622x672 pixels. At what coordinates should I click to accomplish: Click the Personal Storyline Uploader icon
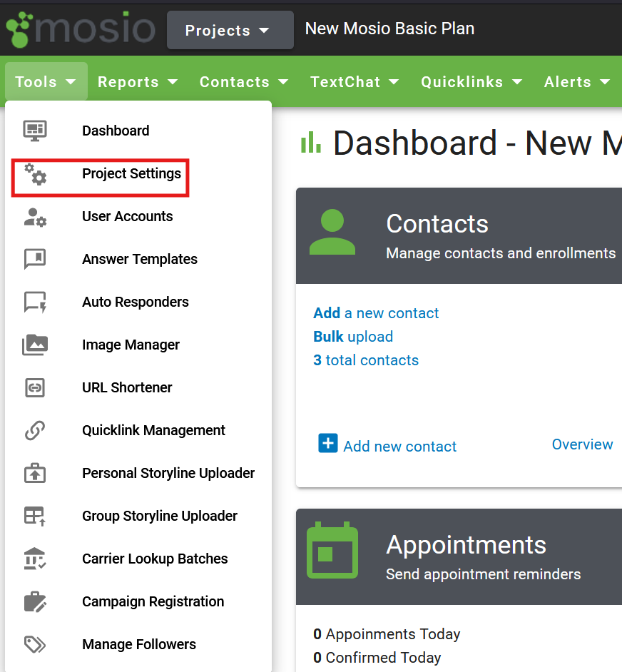(x=35, y=473)
